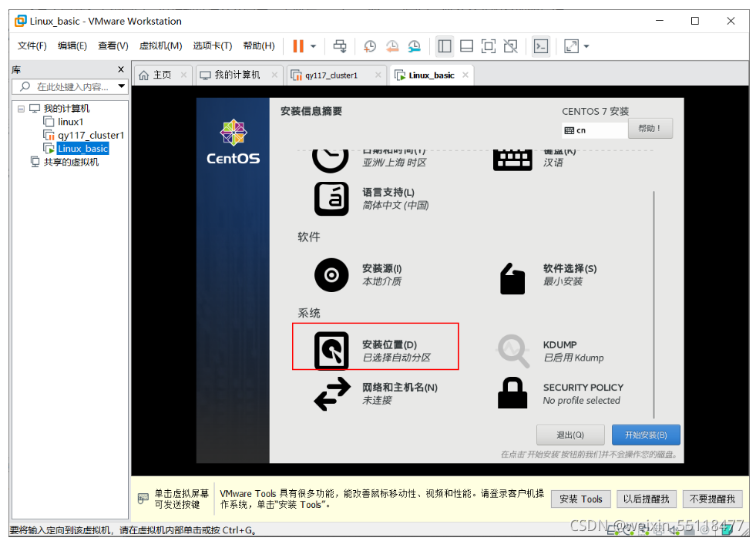This screenshot has height=541, width=756.
Task: Open KDUMP settings magnifier icon
Action: (x=513, y=351)
